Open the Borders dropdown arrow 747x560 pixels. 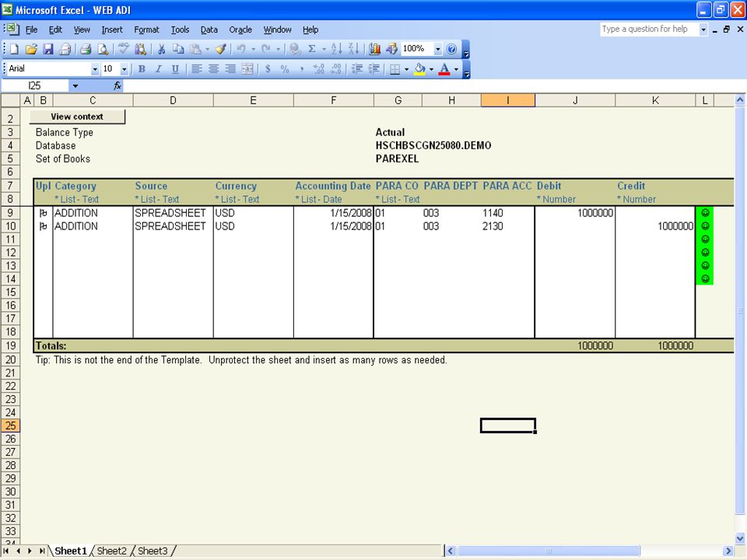(x=406, y=69)
